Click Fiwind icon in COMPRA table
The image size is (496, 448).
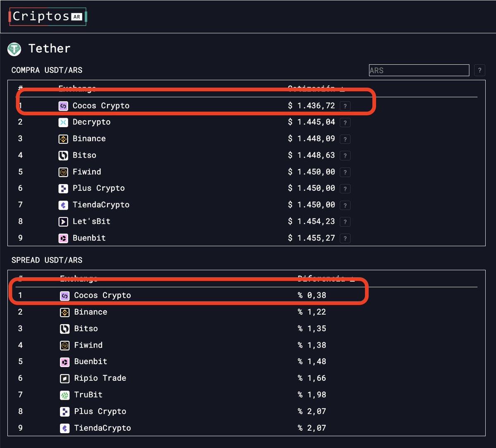[x=63, y=172]
